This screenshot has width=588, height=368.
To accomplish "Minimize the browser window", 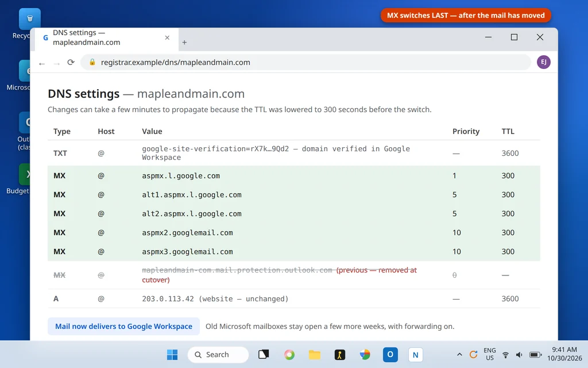I will coord(488,37).
